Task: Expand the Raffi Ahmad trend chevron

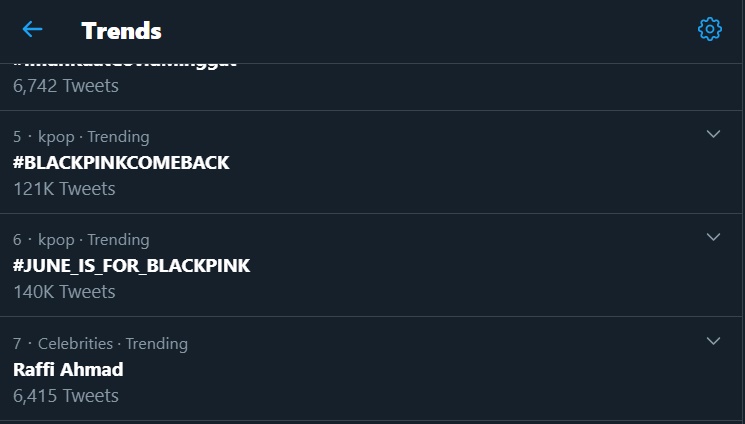Action: (713, 341)
